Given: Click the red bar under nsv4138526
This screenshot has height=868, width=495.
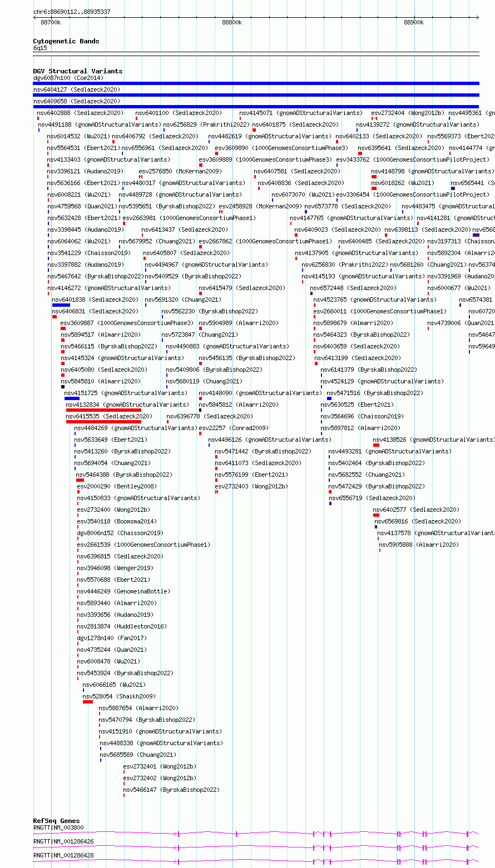Looking at the screenshot, I should point(377,445).
